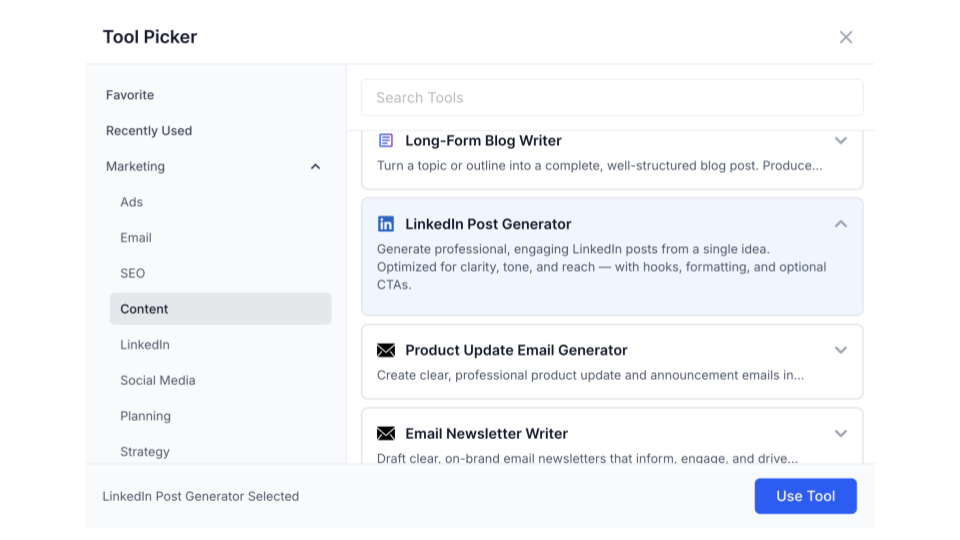This screenshot has width=960, height=540.
Task: Select the LinkedIn subcategory in sidebar
Action: (145, 345)
